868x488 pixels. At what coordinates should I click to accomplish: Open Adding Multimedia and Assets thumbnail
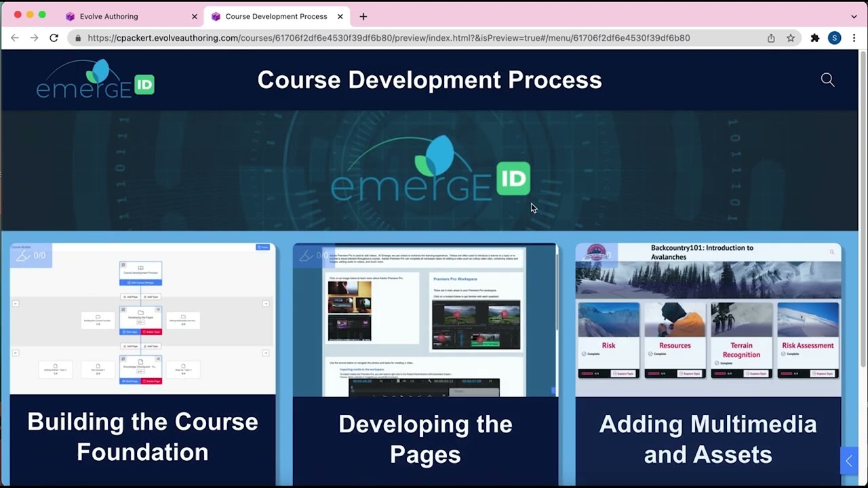click(708, 320)
